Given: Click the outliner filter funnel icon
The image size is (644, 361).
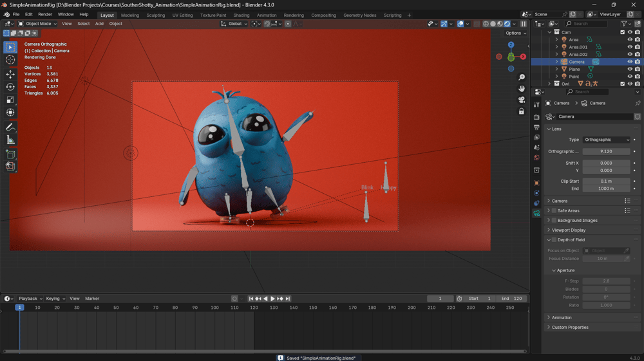Looking at the screenshot, I should [624, 24].
